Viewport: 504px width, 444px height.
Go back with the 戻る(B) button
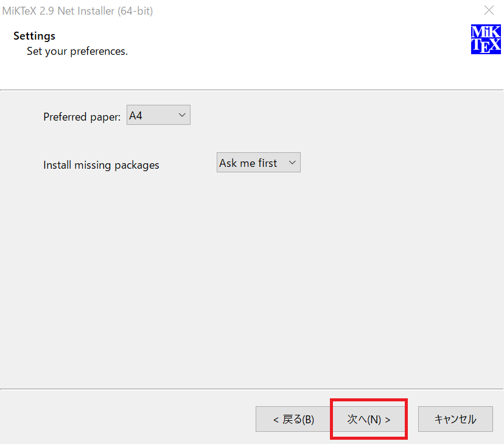tap(293, 419)
